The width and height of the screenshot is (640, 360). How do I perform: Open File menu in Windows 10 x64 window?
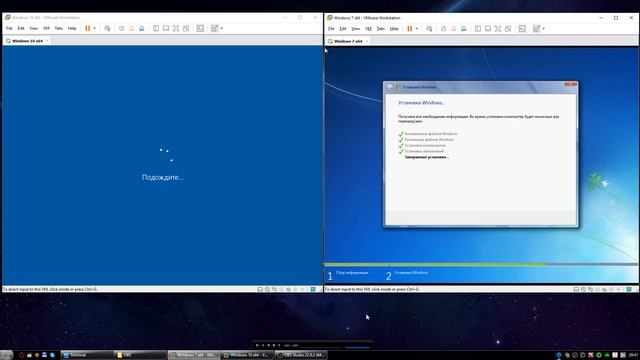[x=9, y=29]
